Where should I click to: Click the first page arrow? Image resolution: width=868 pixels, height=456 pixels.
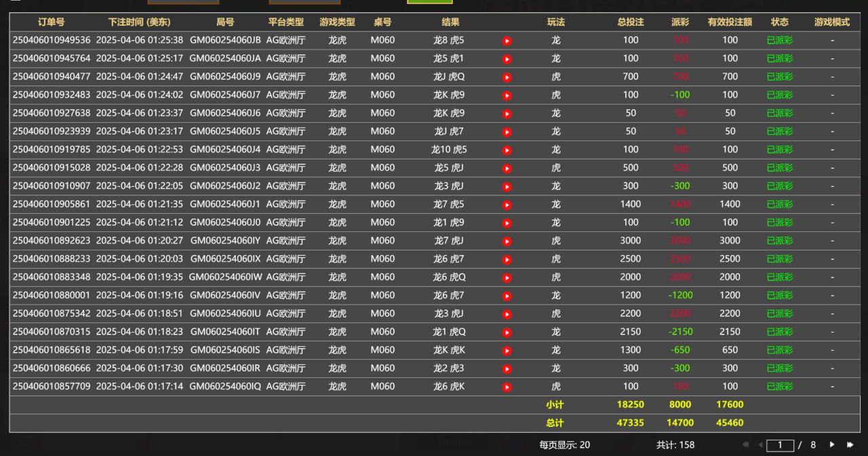click(744, 445)
